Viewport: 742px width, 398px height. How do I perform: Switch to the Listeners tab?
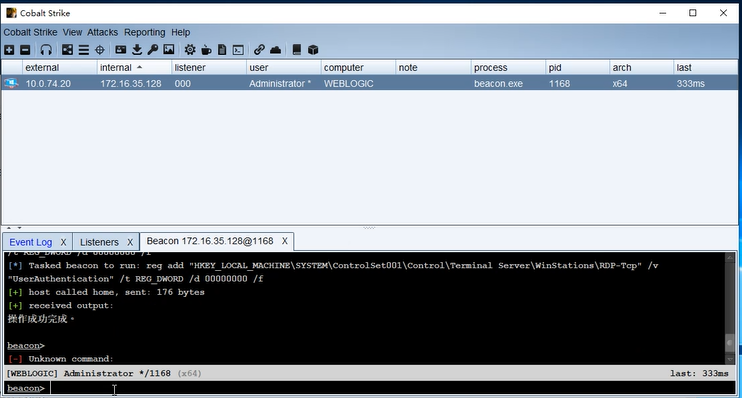[x=99, y=242]
